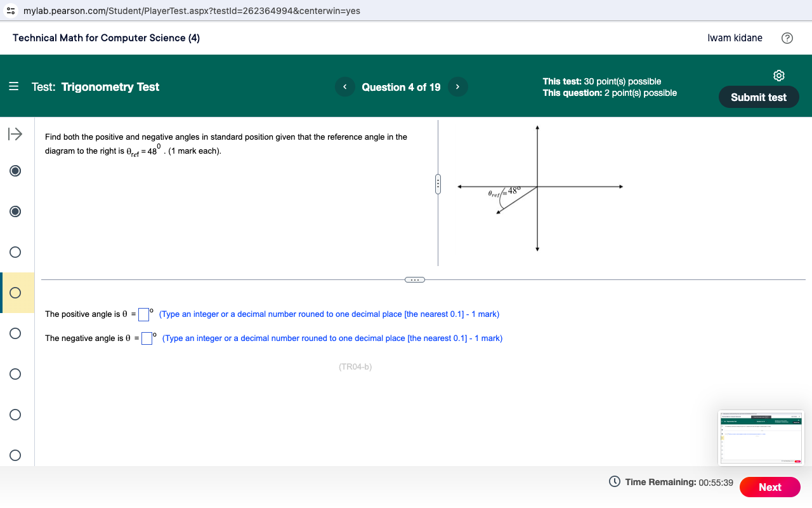Expand the next question with the right chevron
812x508 pixels.
(x=457, y=86)
